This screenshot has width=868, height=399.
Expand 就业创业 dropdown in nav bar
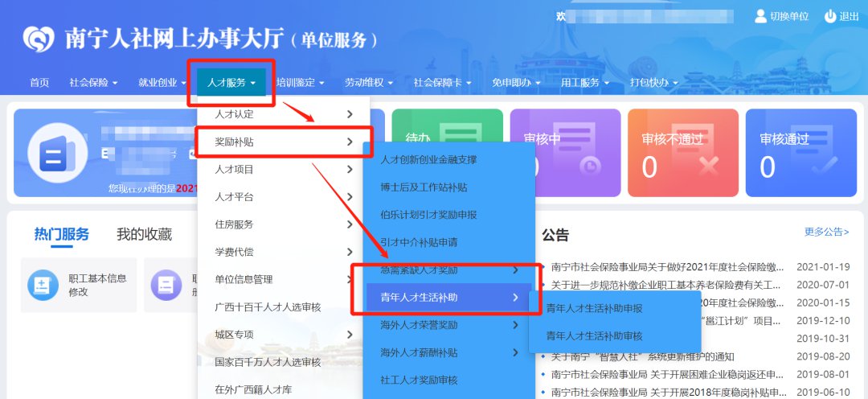tap(162, 83)
